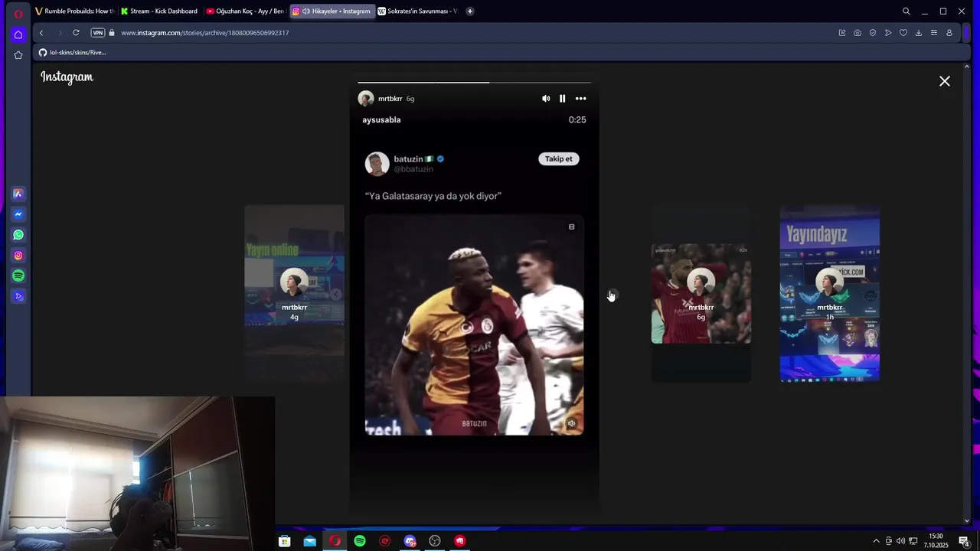980x551 pixels.
Task: Open the Opera menu logo
Action: click(18, 14)
